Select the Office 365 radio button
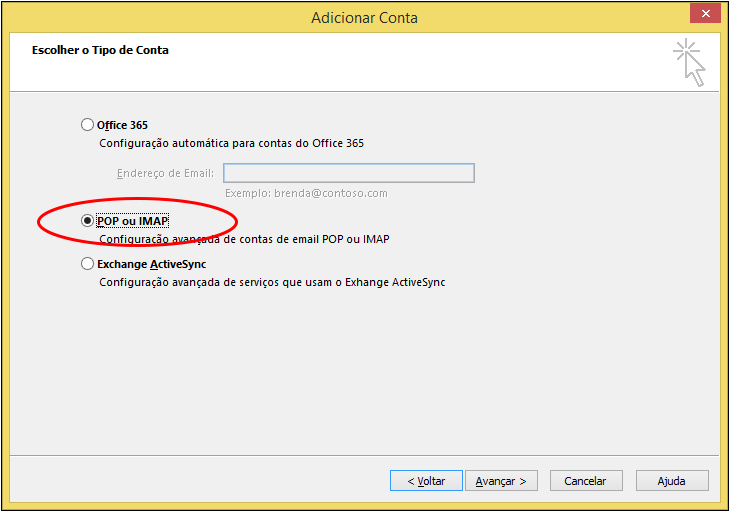This screenshot has width=729, height=513. click(87, 125)
